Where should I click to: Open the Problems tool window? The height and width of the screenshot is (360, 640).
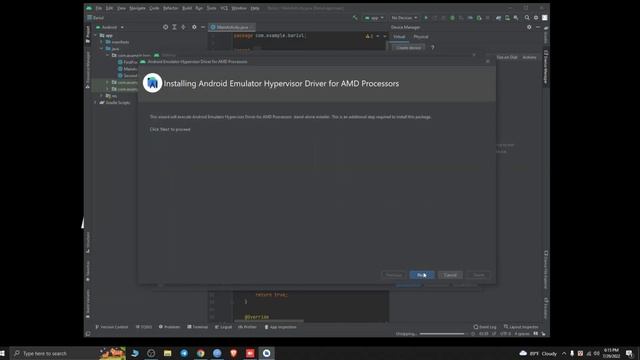[x=169, y=327]
